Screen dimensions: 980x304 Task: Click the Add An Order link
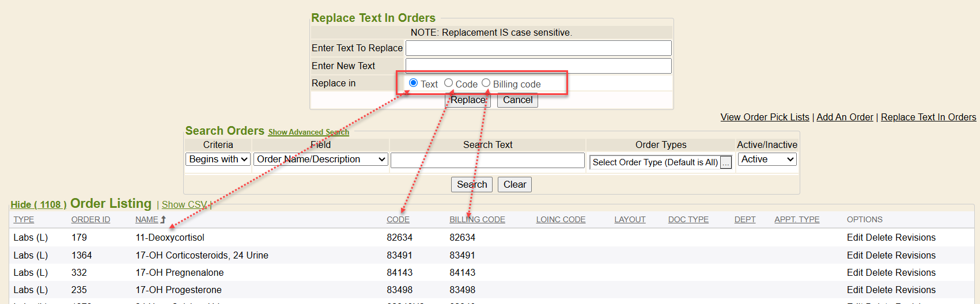(x=845, y=117)
